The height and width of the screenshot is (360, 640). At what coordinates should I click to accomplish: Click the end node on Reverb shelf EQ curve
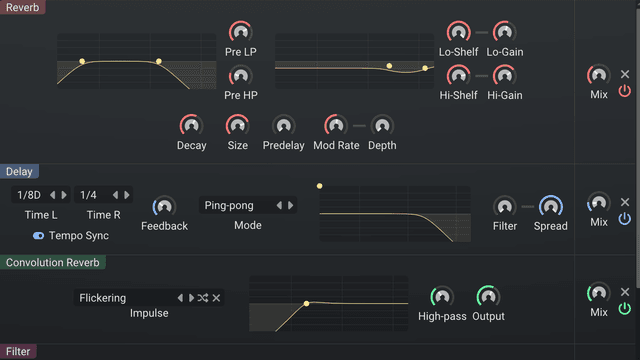(x=425, y=68)
